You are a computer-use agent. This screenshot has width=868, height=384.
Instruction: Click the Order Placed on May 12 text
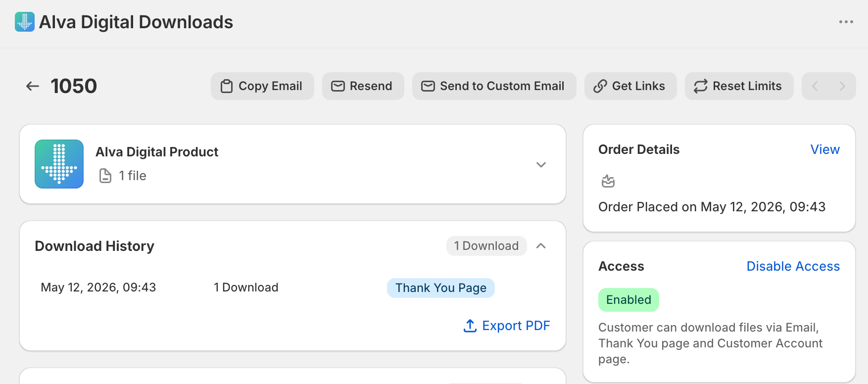[x=712, y=207]
